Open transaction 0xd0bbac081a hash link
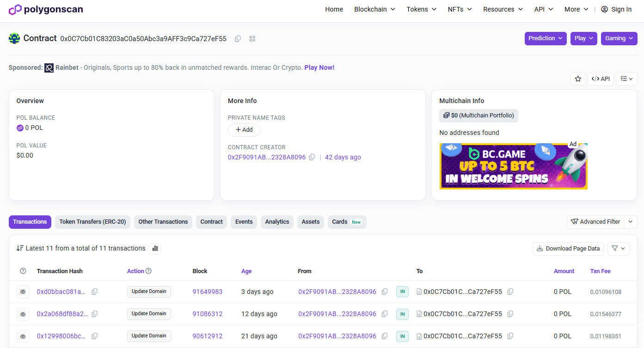 [x=61, y=292]
